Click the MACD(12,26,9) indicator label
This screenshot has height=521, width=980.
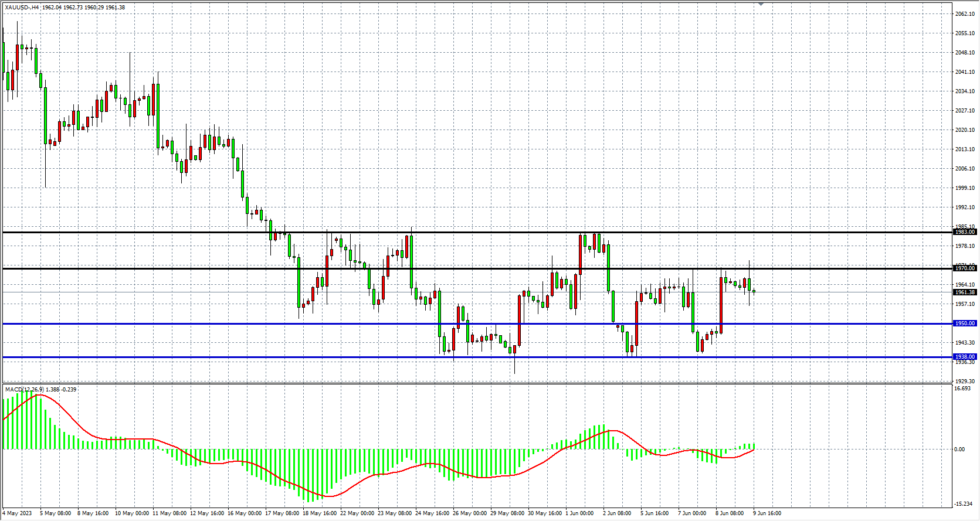24,389
